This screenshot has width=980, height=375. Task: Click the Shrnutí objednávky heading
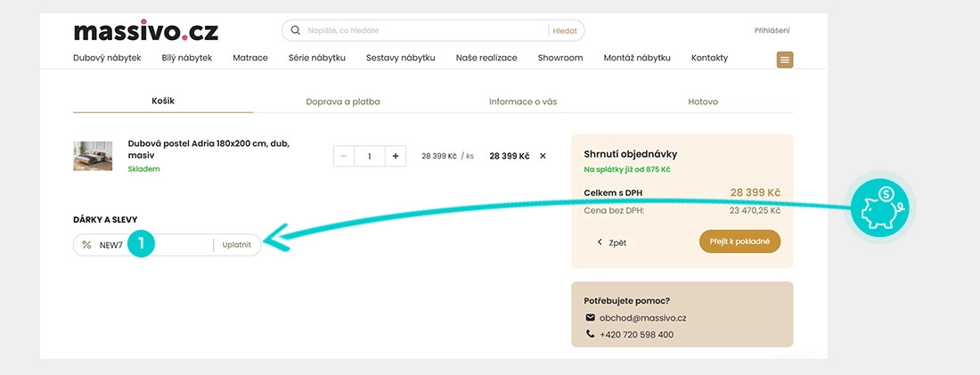click(631, 154)
